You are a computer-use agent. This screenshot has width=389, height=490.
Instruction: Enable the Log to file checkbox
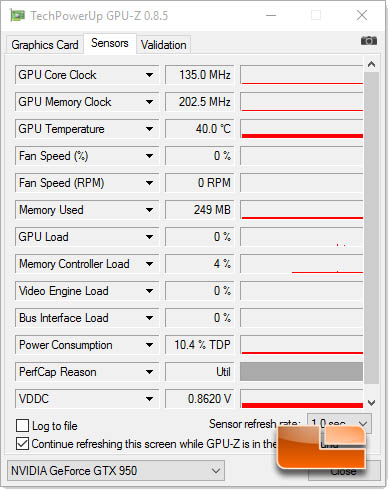(x=22, y=426)
